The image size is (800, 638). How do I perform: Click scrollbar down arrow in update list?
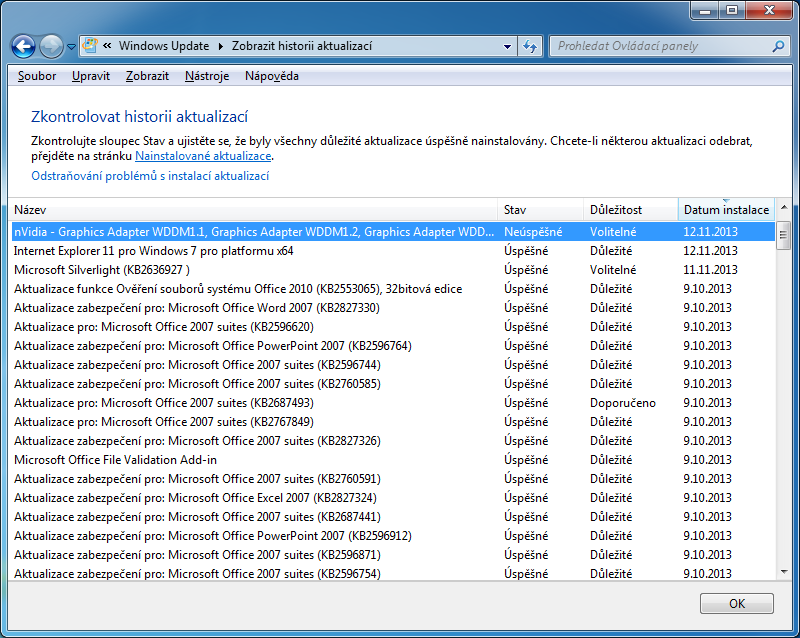pyautogui.click(x=783, y=570)
